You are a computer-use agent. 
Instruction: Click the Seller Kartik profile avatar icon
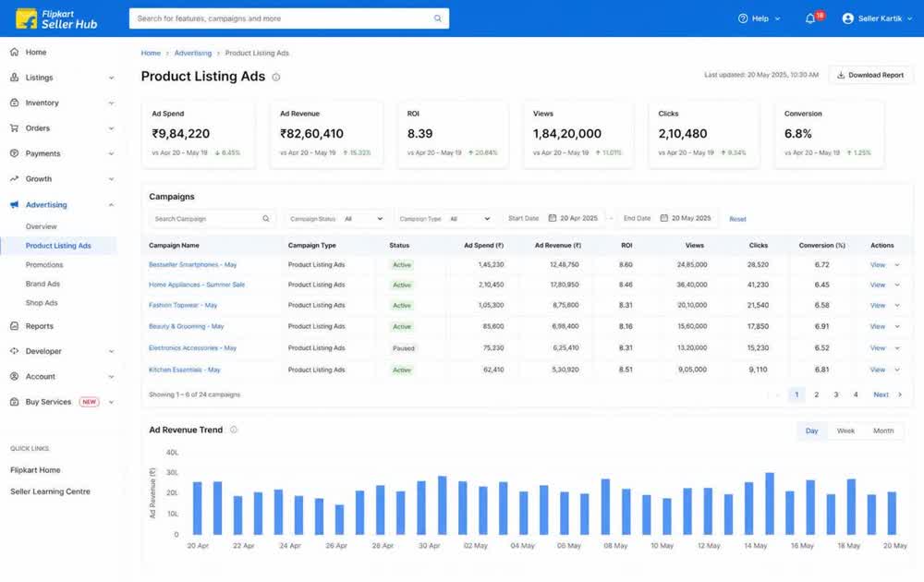click(848, 18)
